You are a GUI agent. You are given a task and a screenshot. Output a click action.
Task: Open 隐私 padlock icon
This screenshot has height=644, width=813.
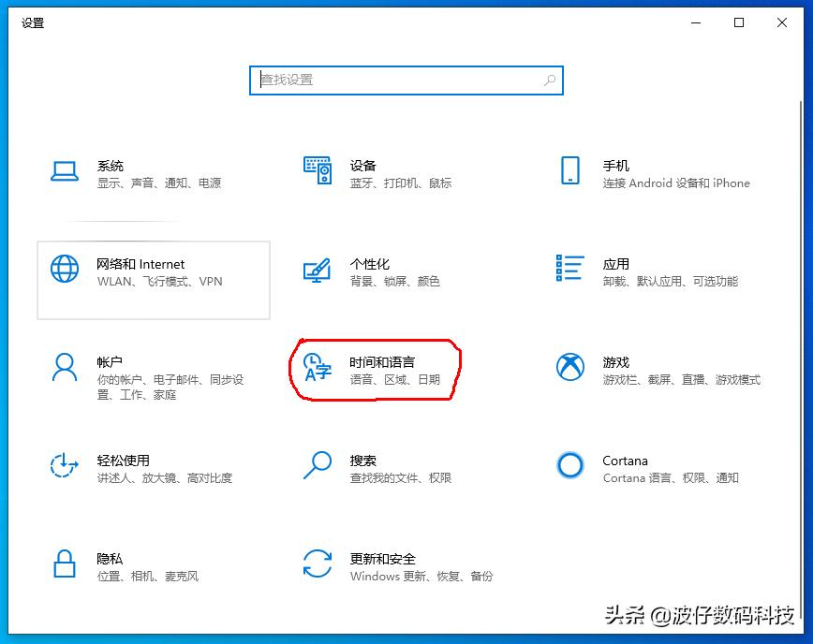(64, 563)
